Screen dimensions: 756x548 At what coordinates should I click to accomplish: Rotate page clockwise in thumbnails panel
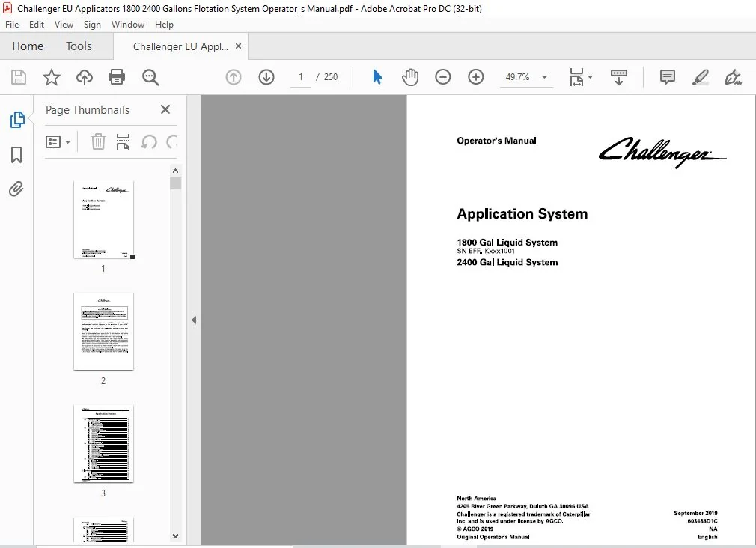click(171, 141)
